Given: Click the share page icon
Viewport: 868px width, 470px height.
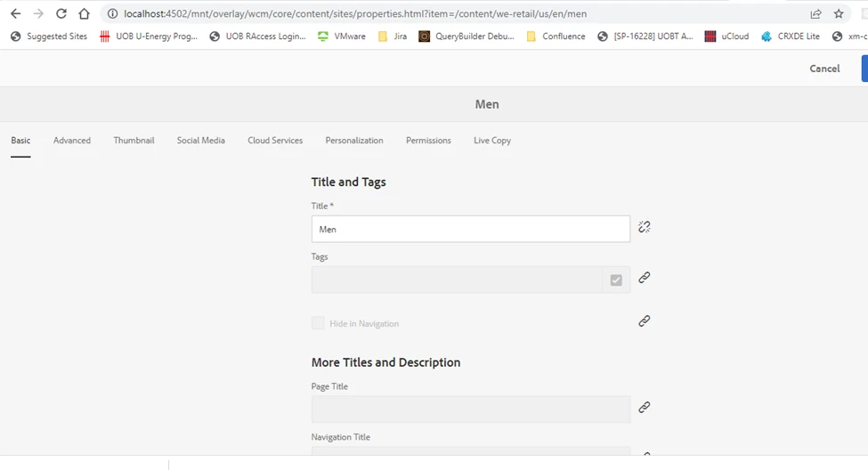Looking at the screenshot, I should click(816, 14).
